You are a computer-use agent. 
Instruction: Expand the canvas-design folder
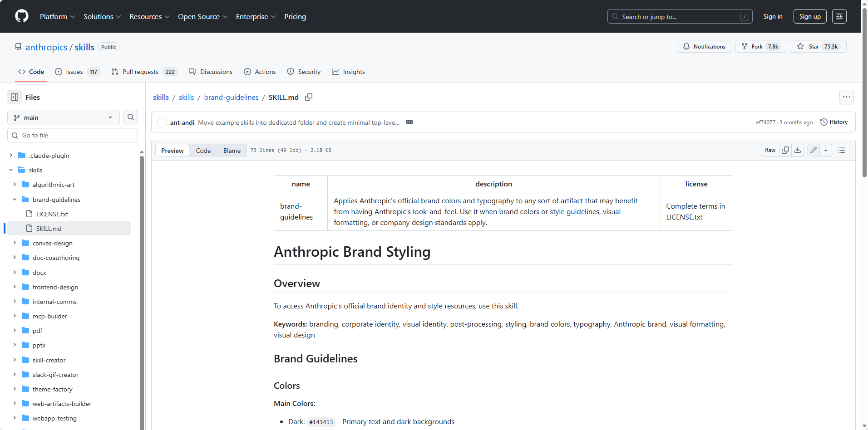pos(15,243)
